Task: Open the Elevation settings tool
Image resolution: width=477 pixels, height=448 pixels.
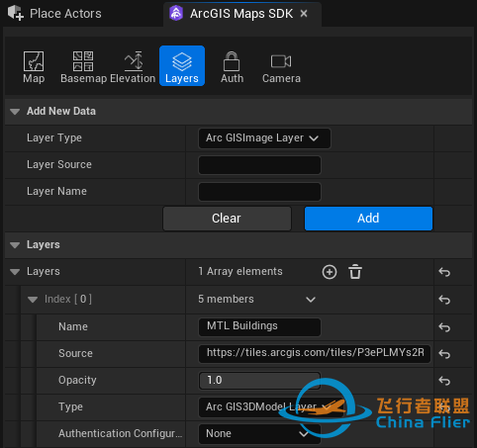Action: pos(133,67)
